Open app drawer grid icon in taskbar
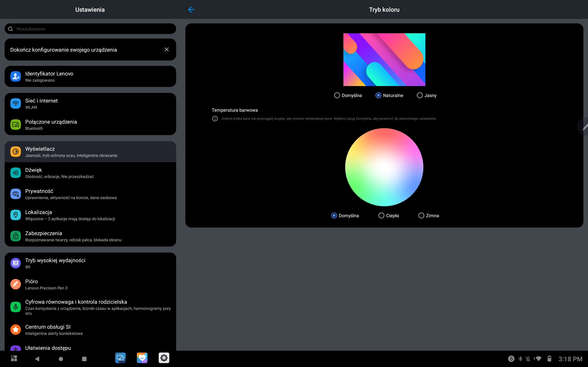 (x=14, y=359)
